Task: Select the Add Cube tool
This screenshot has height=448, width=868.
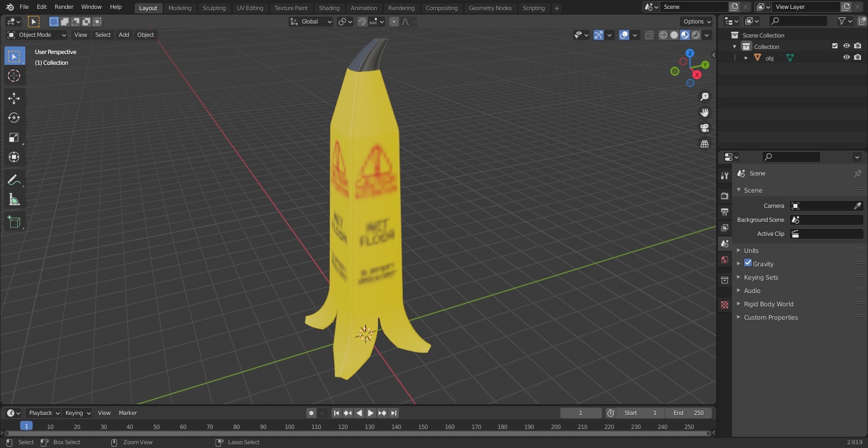Action: pos(14,222)
